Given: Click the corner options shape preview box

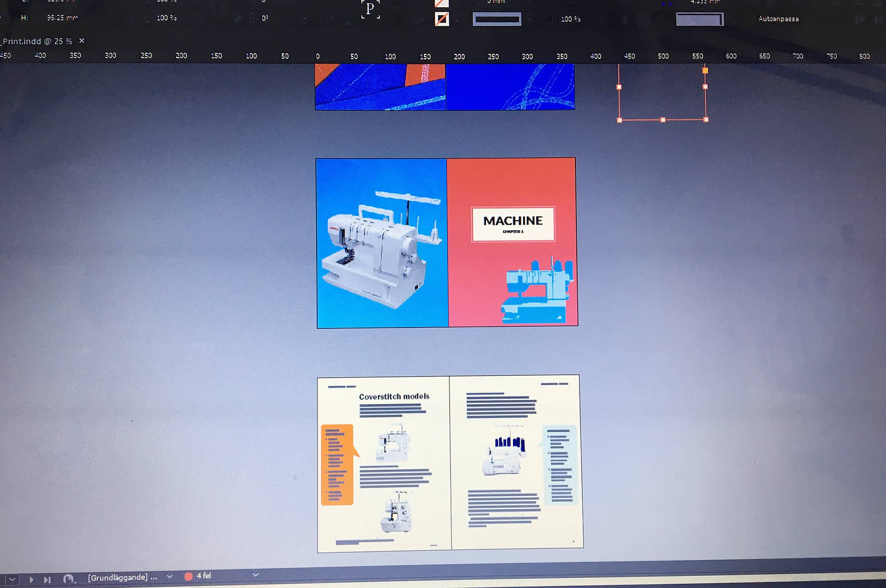Looking at the screenshot, I should pos(699,19).
